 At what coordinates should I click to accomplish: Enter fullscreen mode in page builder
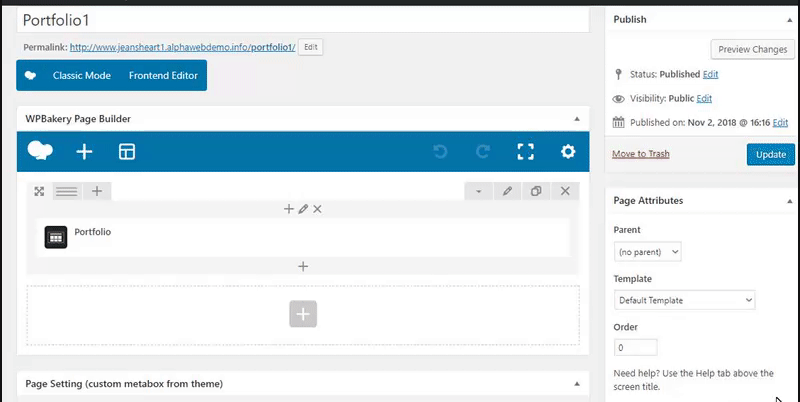pos(526,152)
